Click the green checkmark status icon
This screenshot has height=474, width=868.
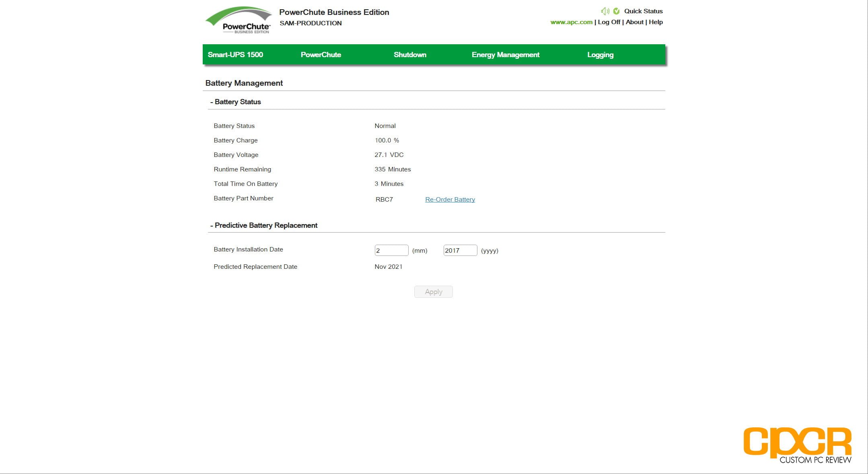click(x=616, y=11)
